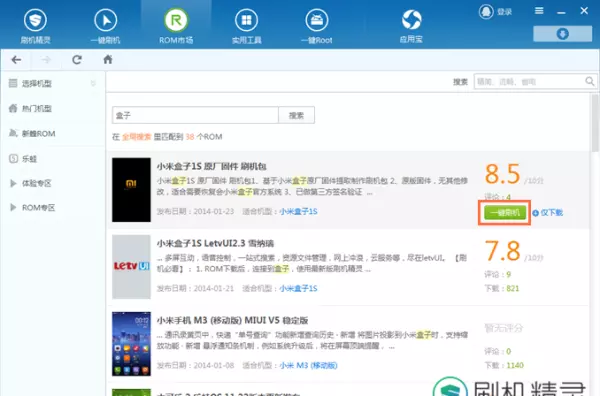This screenshot has height=396, width=600.
Task: Open the main menu hamburger icon
Action: [x=539, y=11]
